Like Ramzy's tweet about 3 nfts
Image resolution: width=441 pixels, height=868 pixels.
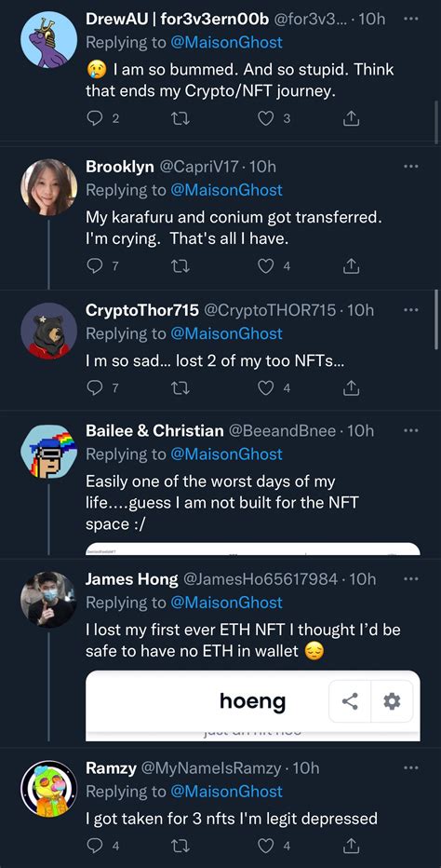(266, 846)
